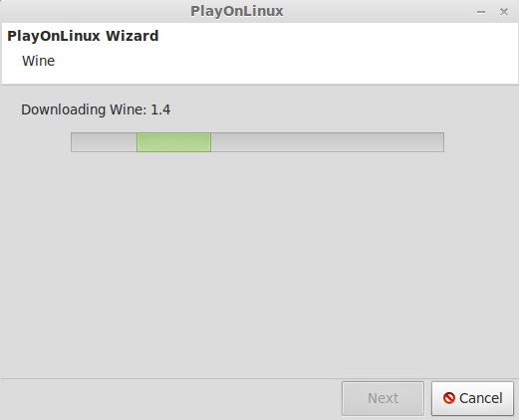The height and width of the screenshot is (420, 519).
Task: Click the word Wizard in the heading
Action: [x=132, y=36]
